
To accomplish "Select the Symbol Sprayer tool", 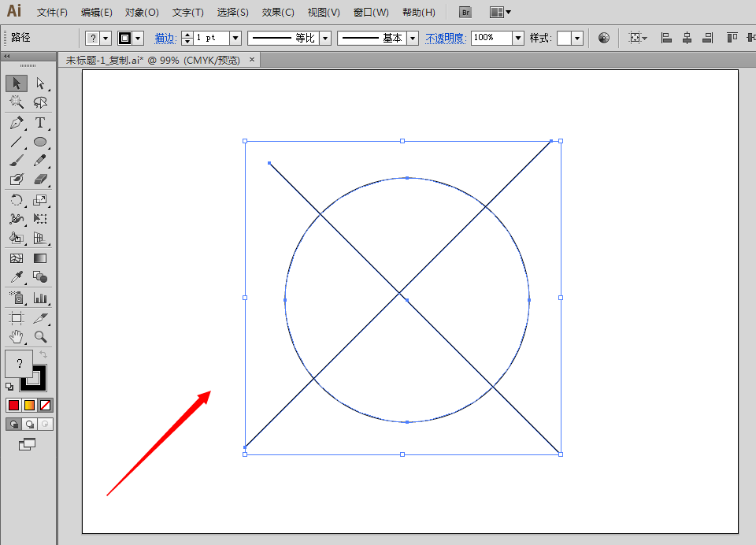I will pos(17,298).
